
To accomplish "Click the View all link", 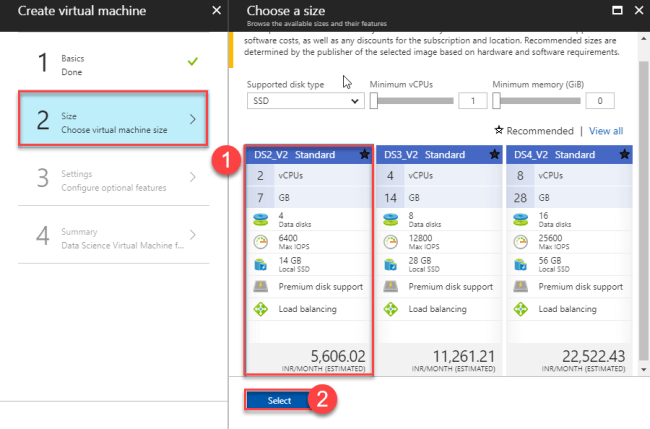I will point(606,131).
